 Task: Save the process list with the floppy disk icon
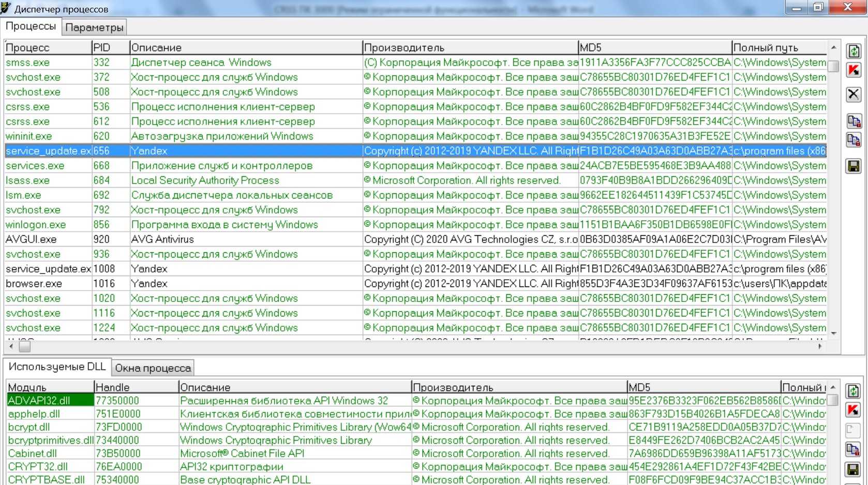tap(854, 166)
